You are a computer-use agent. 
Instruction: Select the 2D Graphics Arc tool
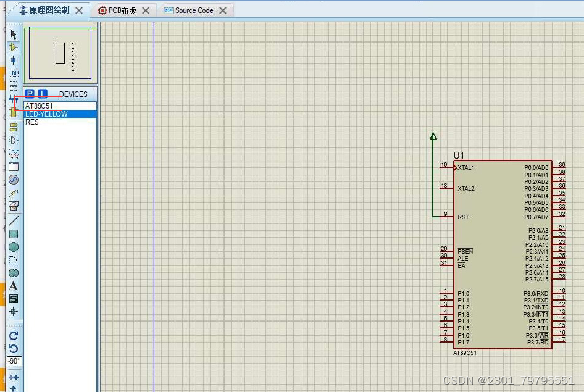pos(14,261)
